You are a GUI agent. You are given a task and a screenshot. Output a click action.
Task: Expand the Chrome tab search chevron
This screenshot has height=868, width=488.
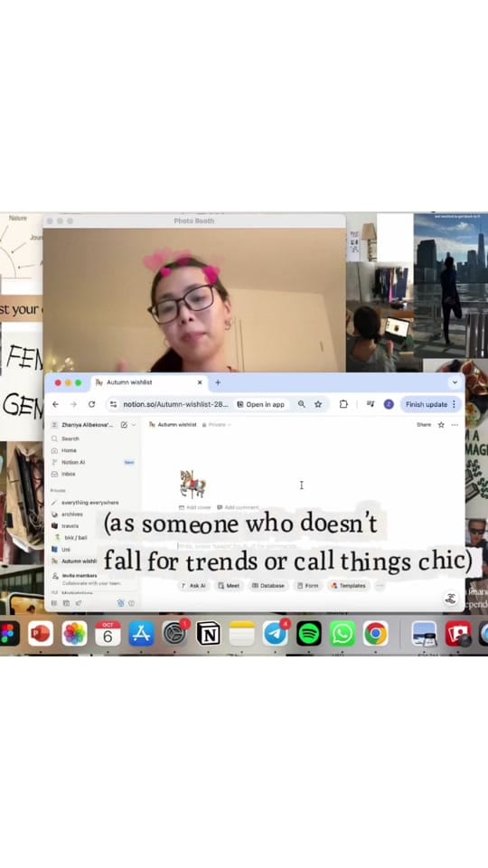(x=455, y=382)
